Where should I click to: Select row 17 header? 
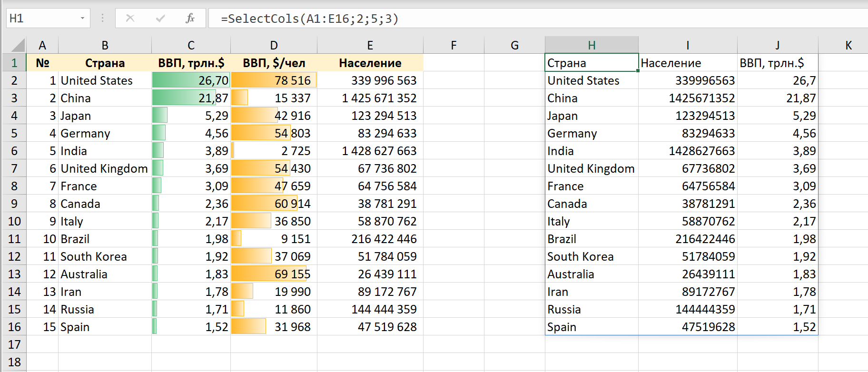14,344
